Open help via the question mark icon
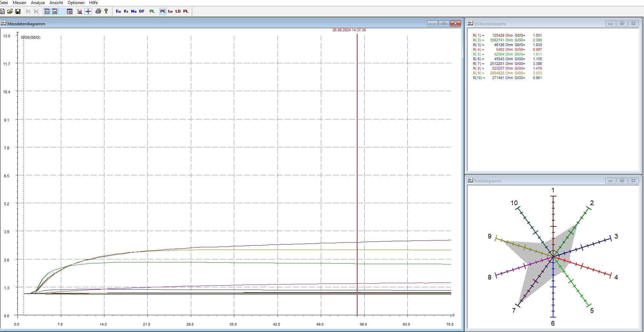The height and width of the screenshot is (332, 644). point(106,11)
